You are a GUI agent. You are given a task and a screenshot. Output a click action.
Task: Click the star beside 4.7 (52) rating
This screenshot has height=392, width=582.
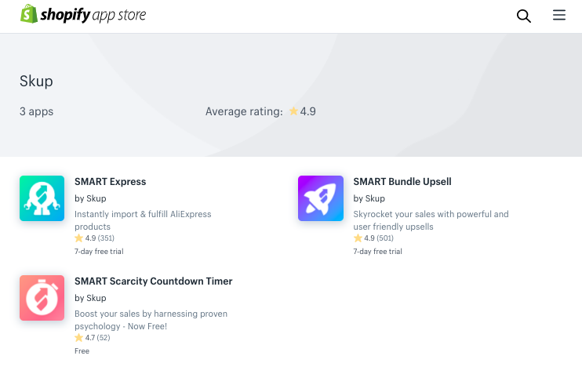78,337
